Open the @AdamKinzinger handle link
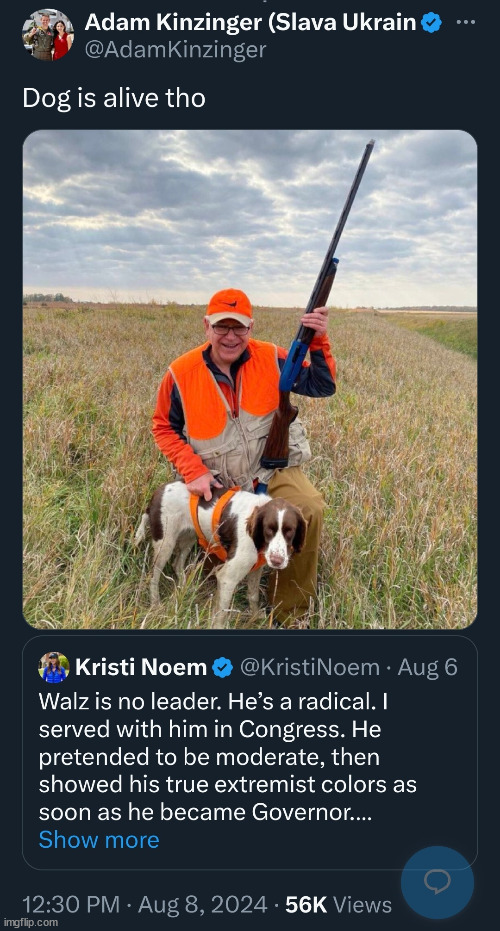The image size is (500, 931). tap(176, 50)
